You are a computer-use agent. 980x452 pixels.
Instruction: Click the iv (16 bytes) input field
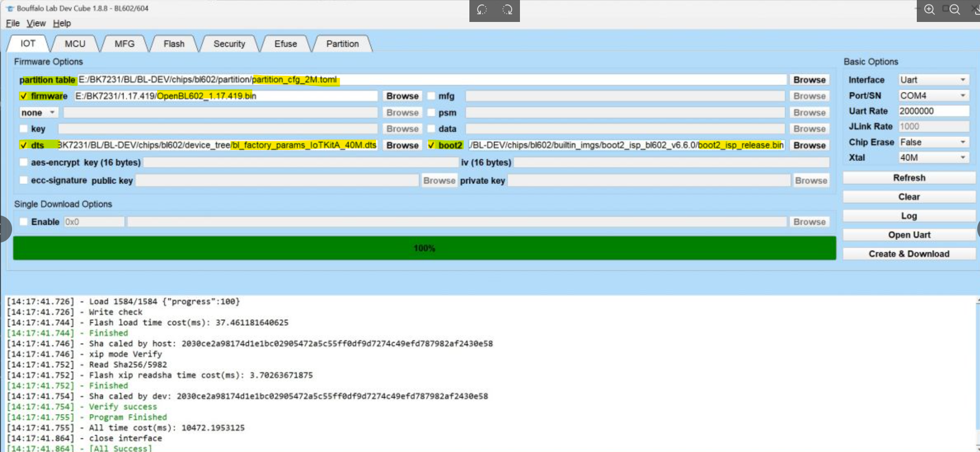pyautogui.click(x=671, y=163)
